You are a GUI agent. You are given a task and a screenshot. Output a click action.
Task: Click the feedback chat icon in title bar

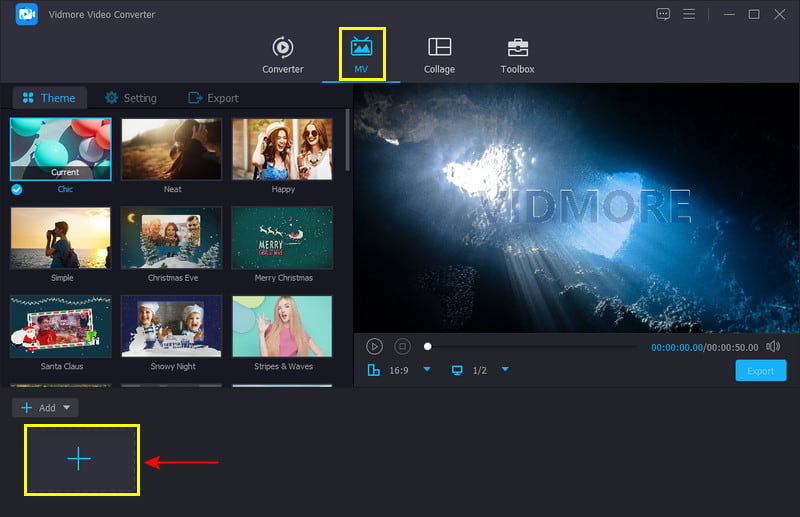pyautogui.click(x=663, y=14)
